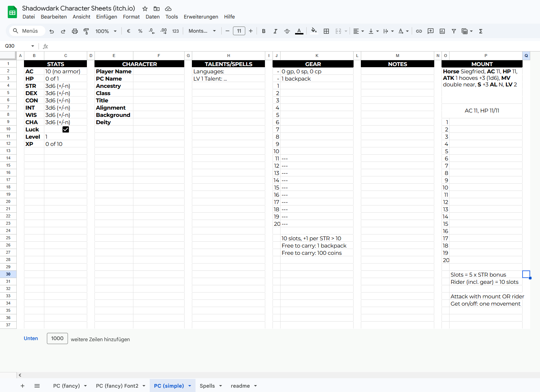
Task: Insert a chart
Action: [x=442, y=31]
